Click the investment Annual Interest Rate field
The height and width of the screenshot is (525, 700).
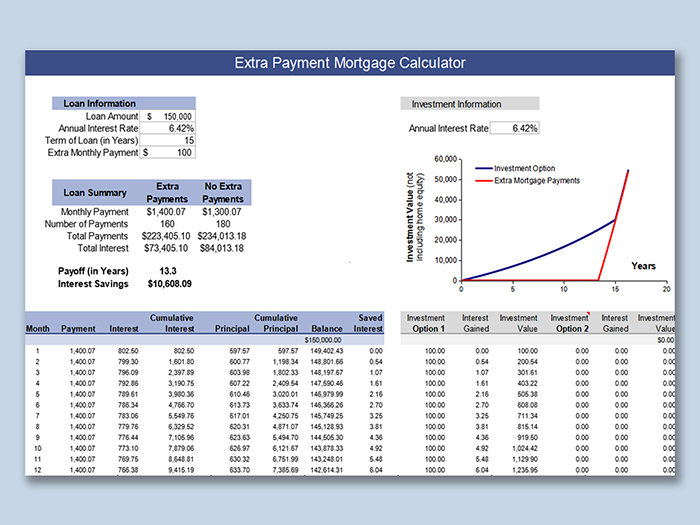pos(514,128)
